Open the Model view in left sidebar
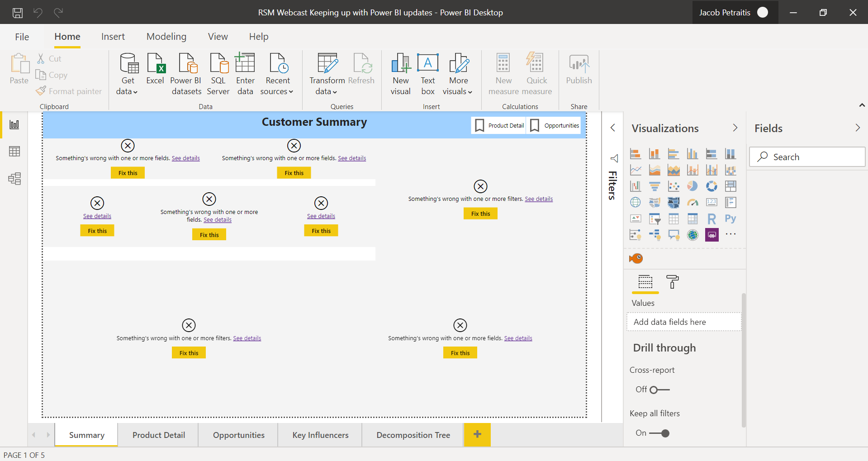Viewport: 868px width, 461px height. [14, 179]
